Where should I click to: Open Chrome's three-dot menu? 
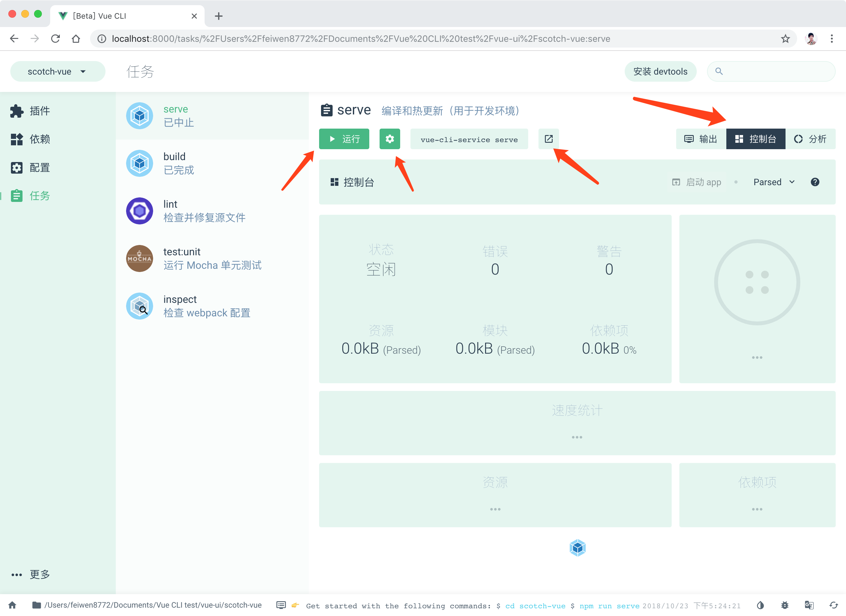[x=832, y=38]
